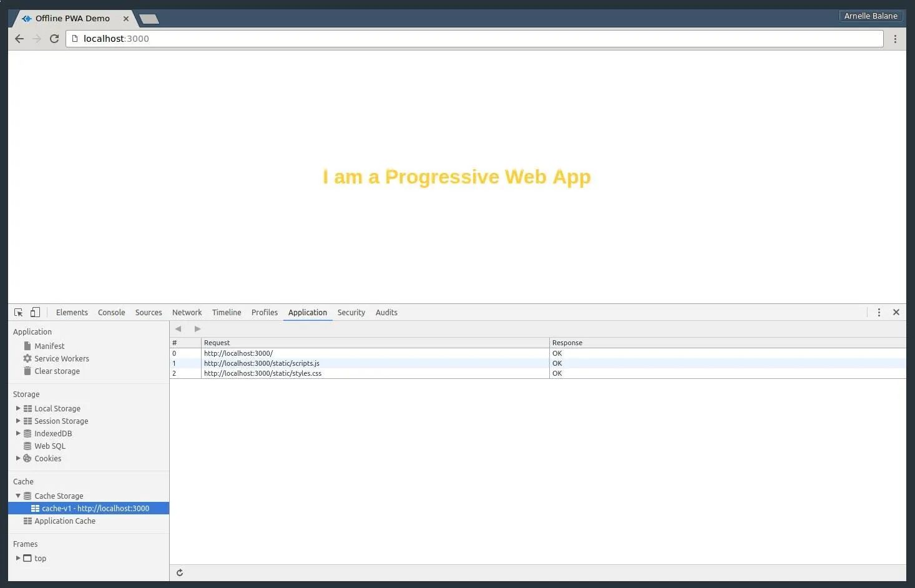The height and width of the screenshot is (588, 915).
Task: Open the Security panel
Action: (351, 312)
